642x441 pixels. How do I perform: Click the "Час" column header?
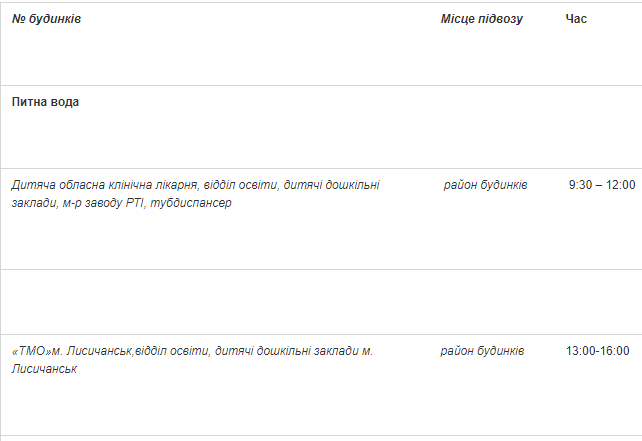coord(576,19)
